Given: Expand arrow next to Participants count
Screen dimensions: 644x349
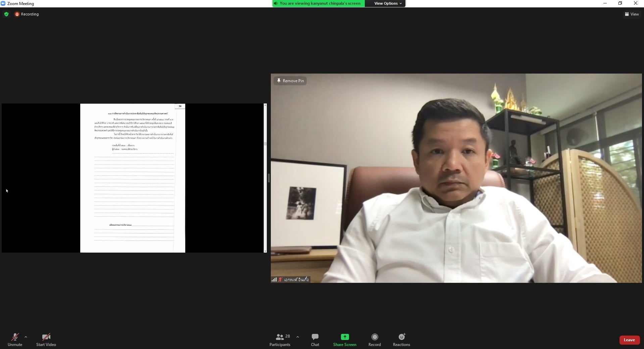Looking at the screenshot, I should pyautogui.click(x=298, y=337).
